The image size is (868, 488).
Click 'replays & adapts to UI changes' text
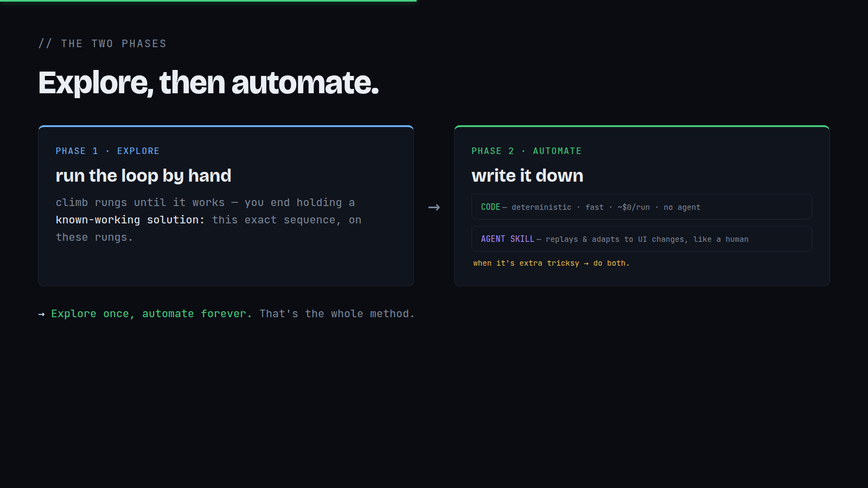(x=616, y=239)
